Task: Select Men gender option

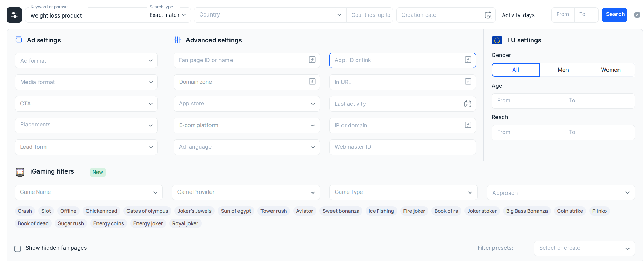Action: [563, 70]
